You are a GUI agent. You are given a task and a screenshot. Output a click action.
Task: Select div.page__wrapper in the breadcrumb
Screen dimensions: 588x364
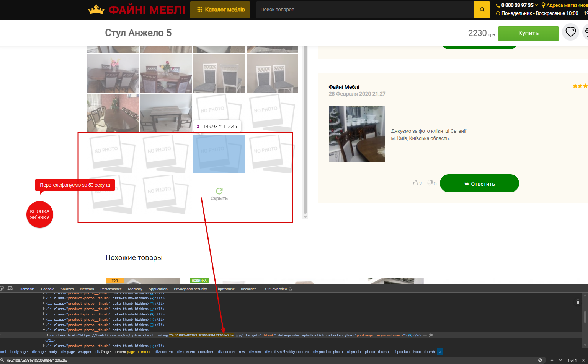point(76,352)
